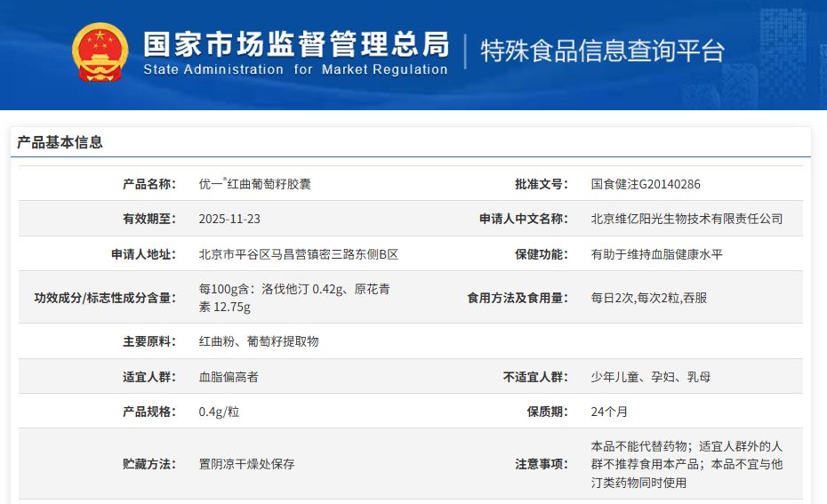
Task: Select the 保质期 label
Action: [548, 412]
